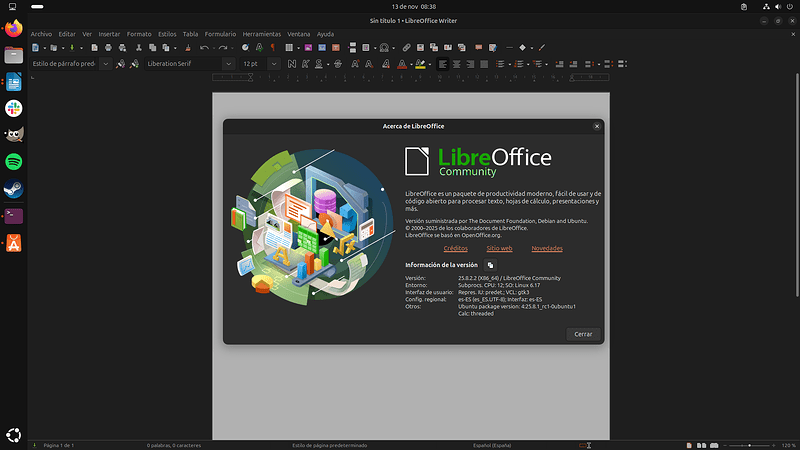Open Spotify from the Ubuntu dock
800x450 pixels.
[x=14, y=161]
